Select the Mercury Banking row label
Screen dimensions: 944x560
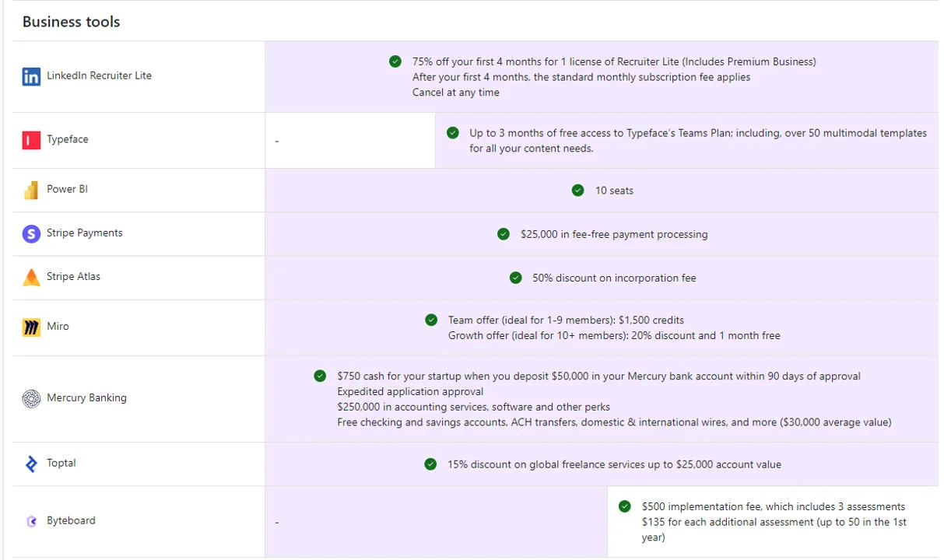click(x=86, y=397)
